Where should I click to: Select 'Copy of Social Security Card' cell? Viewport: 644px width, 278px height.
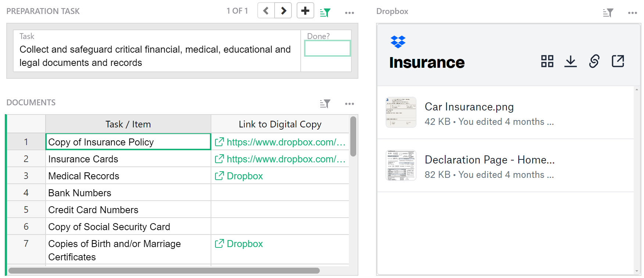tap(128, 226)
